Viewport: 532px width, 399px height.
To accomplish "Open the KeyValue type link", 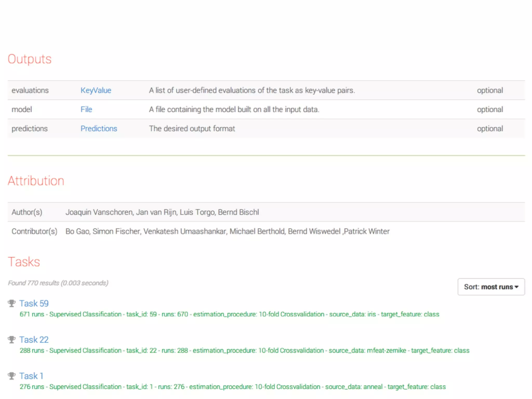I will 96,90.
